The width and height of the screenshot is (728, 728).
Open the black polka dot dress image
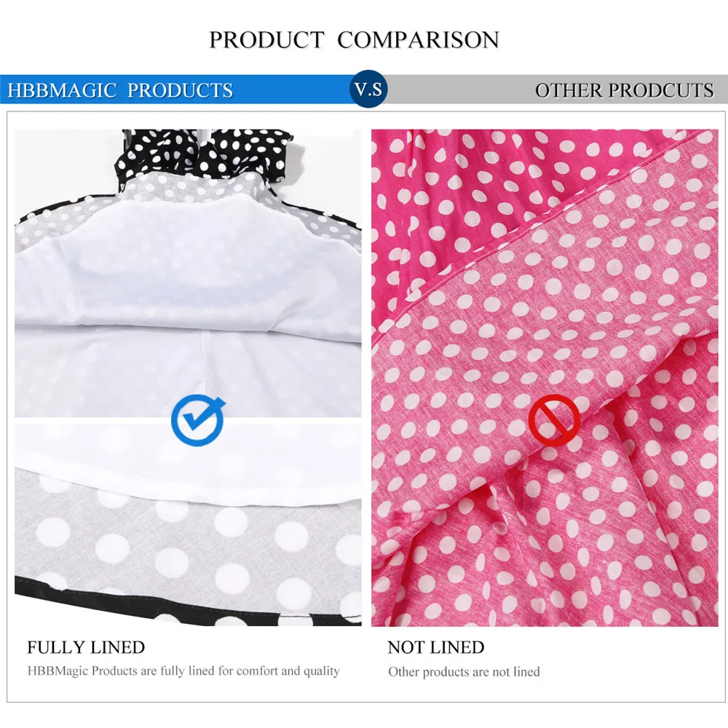(x=188, y=377)
